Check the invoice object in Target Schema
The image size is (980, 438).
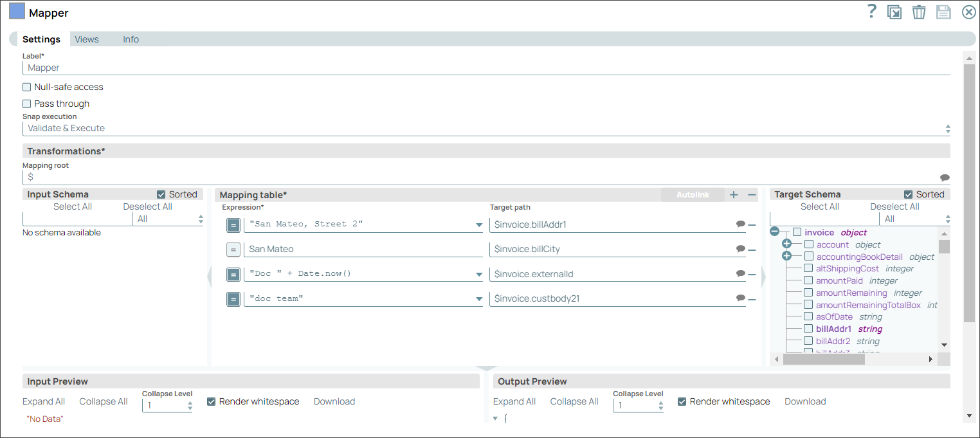pyautogui.click(x=795, y=232)
